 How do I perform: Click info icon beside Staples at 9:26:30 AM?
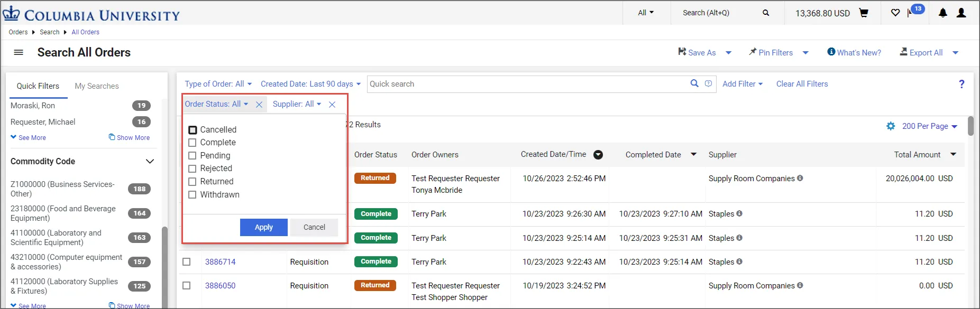click(739, 213)
